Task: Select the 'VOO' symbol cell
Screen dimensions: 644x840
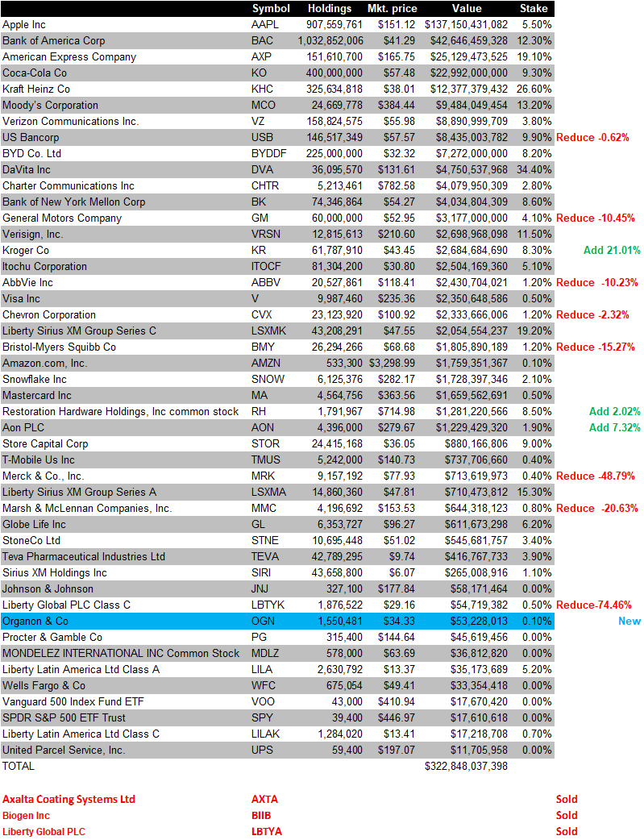Action: pos(263,701)
